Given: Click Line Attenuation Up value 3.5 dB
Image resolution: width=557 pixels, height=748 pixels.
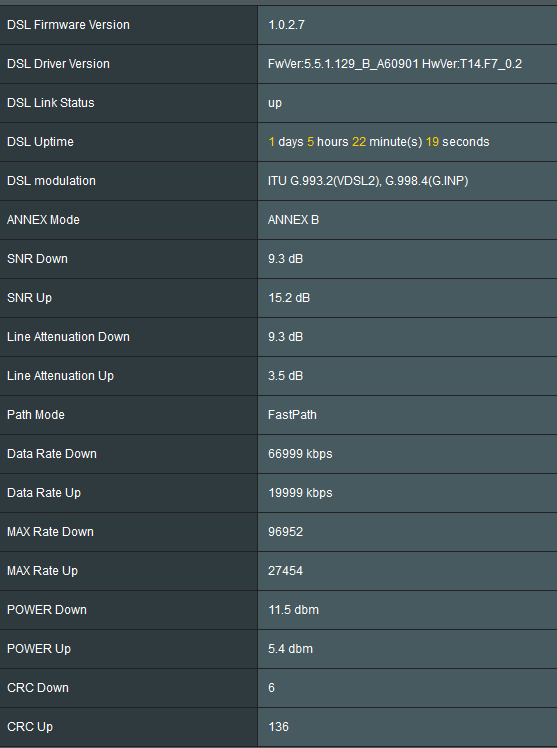Looking at the screenshot, I should click(x=285, y=376).
